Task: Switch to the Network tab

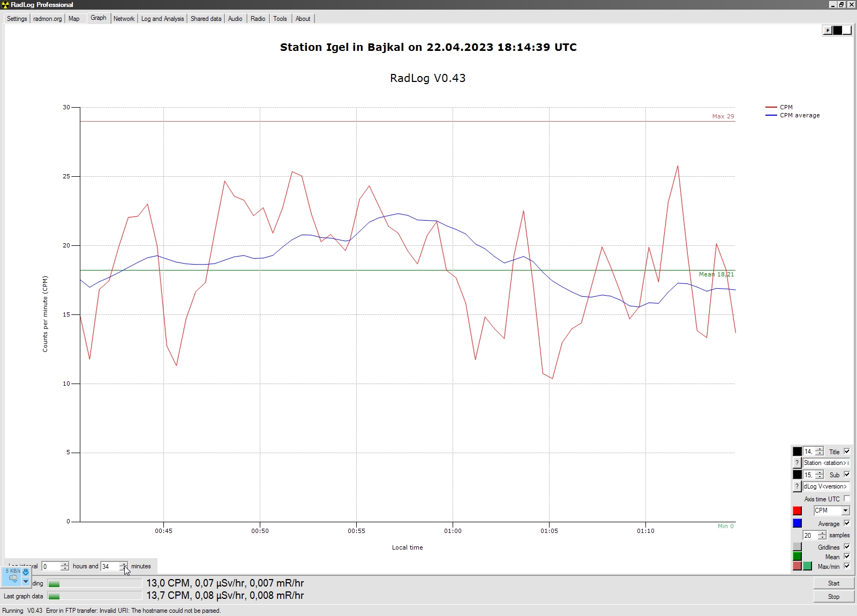Action: [124, 19]
